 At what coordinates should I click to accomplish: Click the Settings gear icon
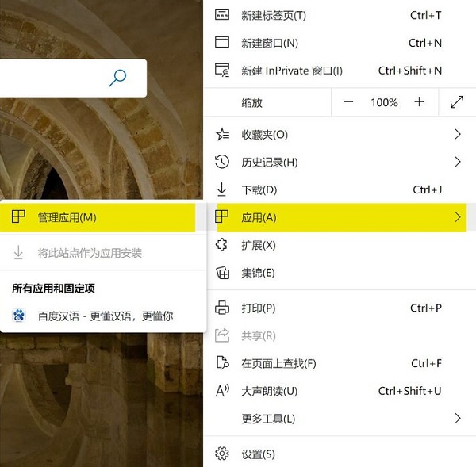(x=223, y=454)
